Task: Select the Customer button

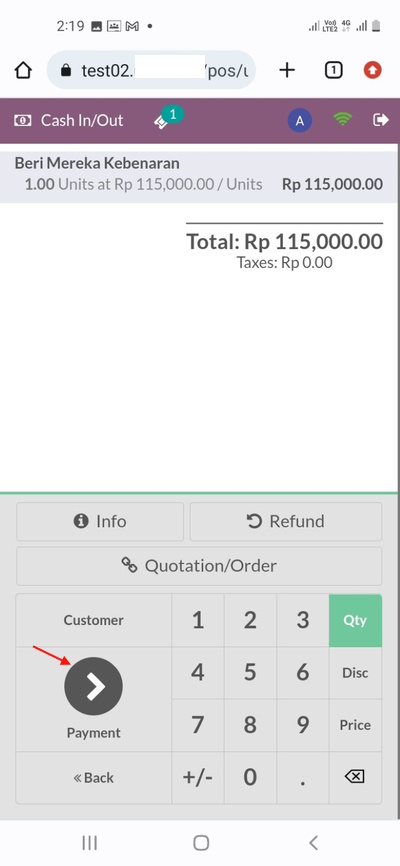Action: coord(93,620)
